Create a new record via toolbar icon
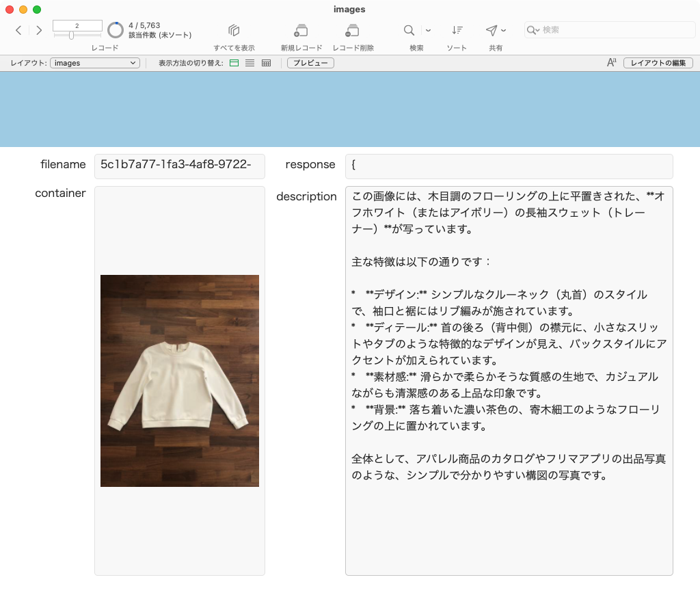This screenshot has width=700, height=597. click(x=301, y=30)
